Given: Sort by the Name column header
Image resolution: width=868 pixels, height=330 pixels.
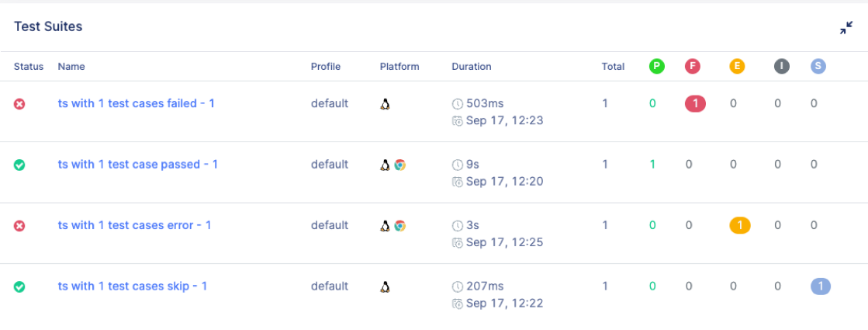Looking at the screenshot, I should pyautogui.click(x=71, y=67).
